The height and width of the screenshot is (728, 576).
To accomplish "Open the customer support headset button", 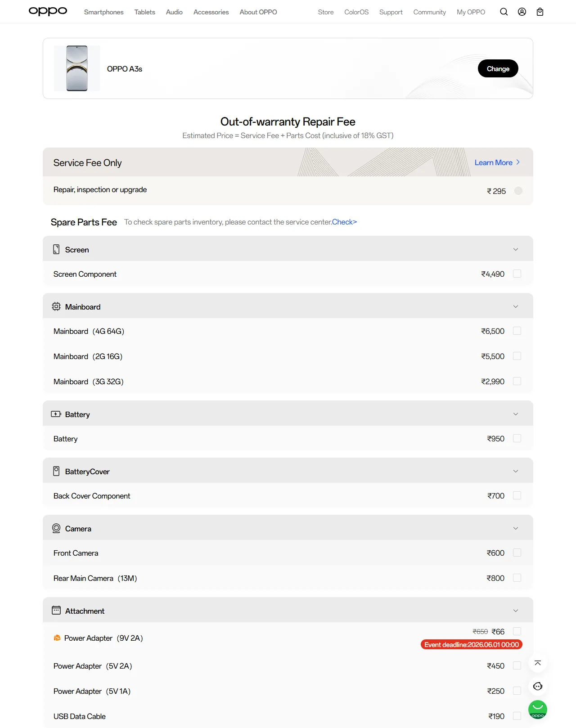I will (x=538, y=687).
